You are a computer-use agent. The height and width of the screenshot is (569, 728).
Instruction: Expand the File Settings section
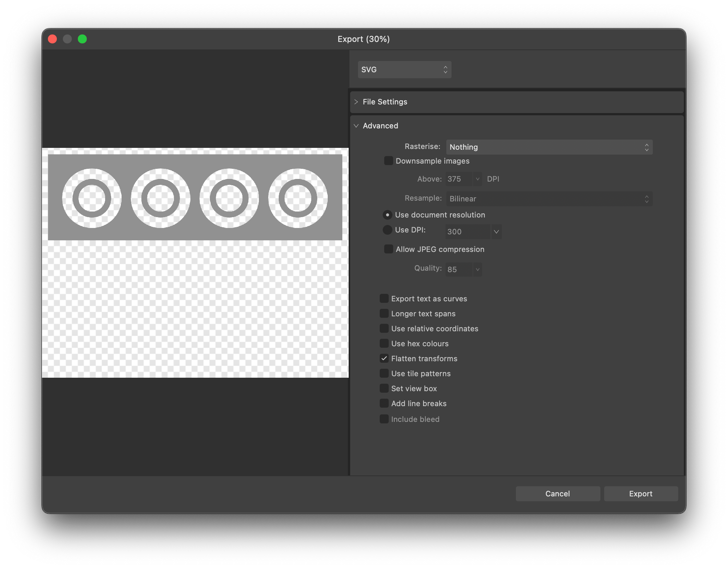pos(356,102)
